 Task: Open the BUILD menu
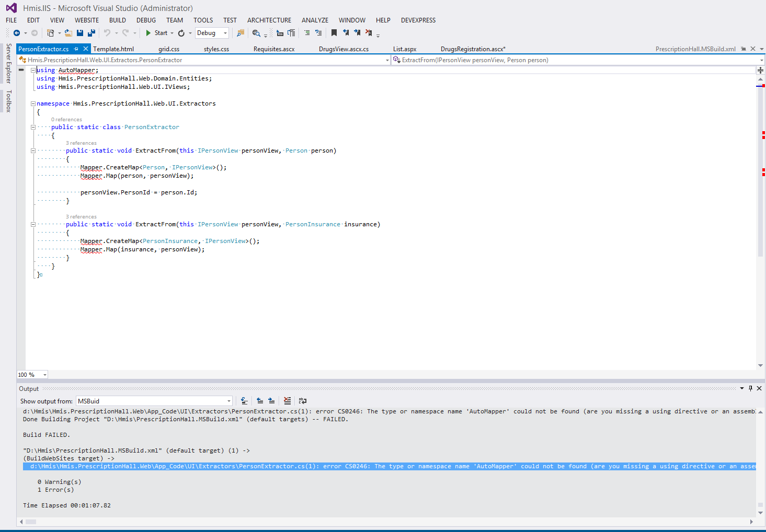[117, 20]
